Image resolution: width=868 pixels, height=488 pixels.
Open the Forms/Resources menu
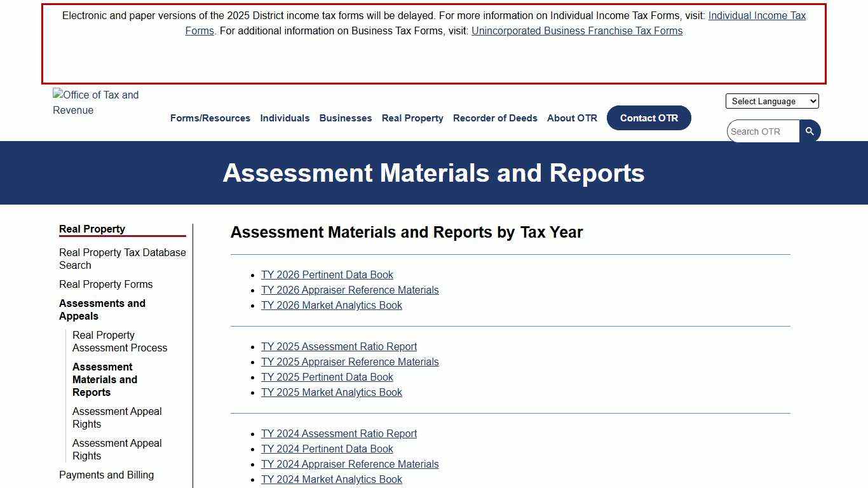click(210, 118)
